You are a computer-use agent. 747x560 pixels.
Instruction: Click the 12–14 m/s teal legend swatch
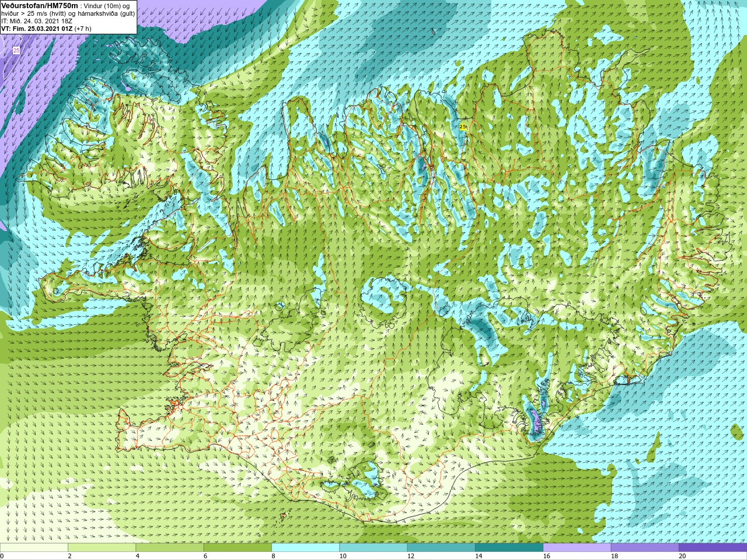pos(441,548)
